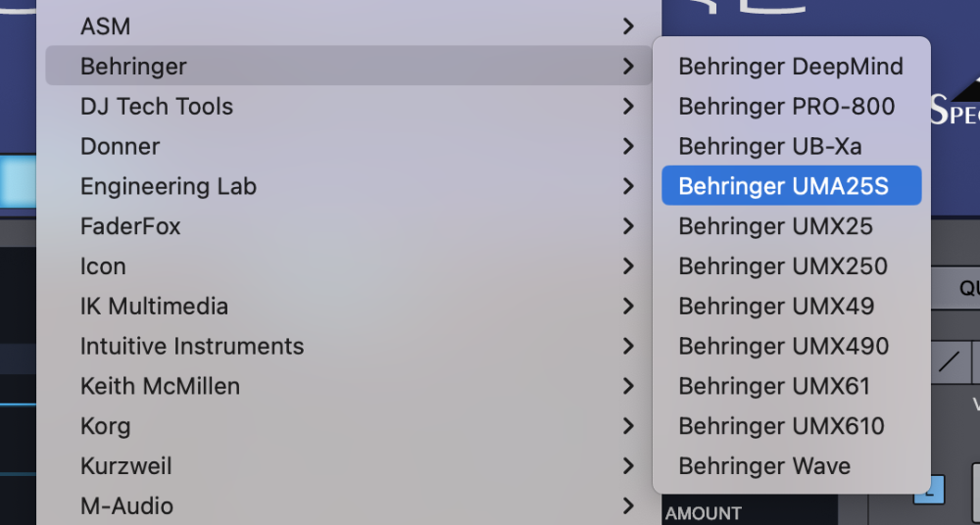Pick Behringer UMX490 entry
Screen dimensions: 980x525
[x=783, y=347]
